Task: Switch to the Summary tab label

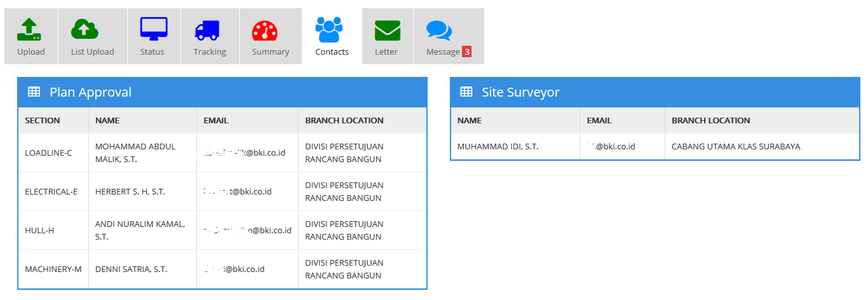Action: (x=270, y=52)
